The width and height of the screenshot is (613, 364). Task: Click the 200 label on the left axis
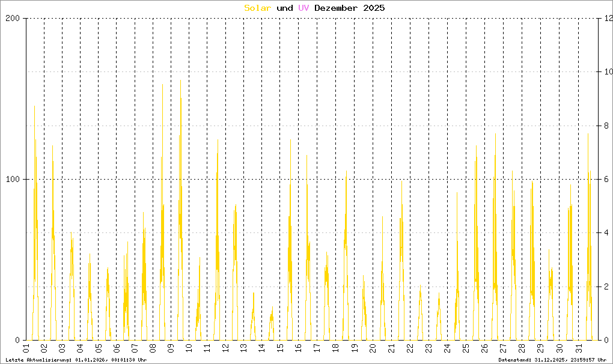tap(13, 18)
